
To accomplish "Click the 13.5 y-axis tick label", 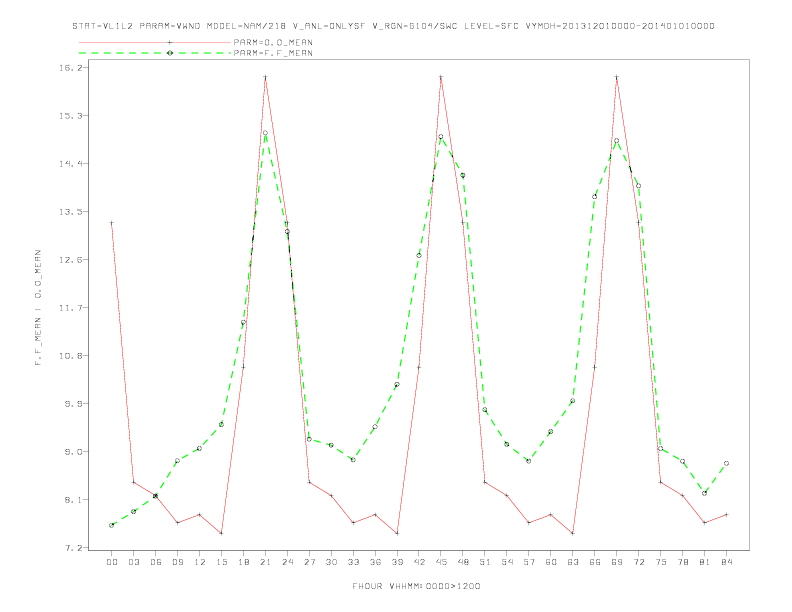I will click(70, 212).
